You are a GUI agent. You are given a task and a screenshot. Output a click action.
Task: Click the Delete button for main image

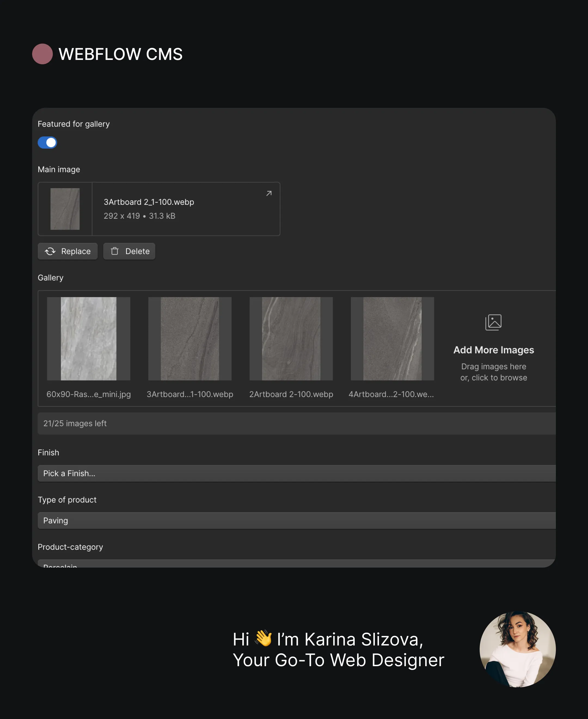129,251
